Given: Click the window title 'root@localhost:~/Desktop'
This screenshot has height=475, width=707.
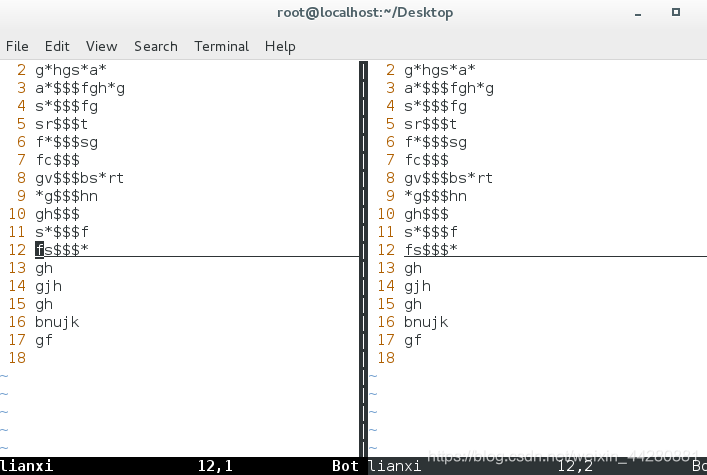Looking at the screenshot, I should pyautogui.click(x=365, y=13).
